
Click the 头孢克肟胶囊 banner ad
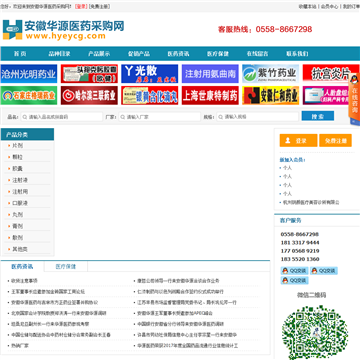click(x=89, y=74)
